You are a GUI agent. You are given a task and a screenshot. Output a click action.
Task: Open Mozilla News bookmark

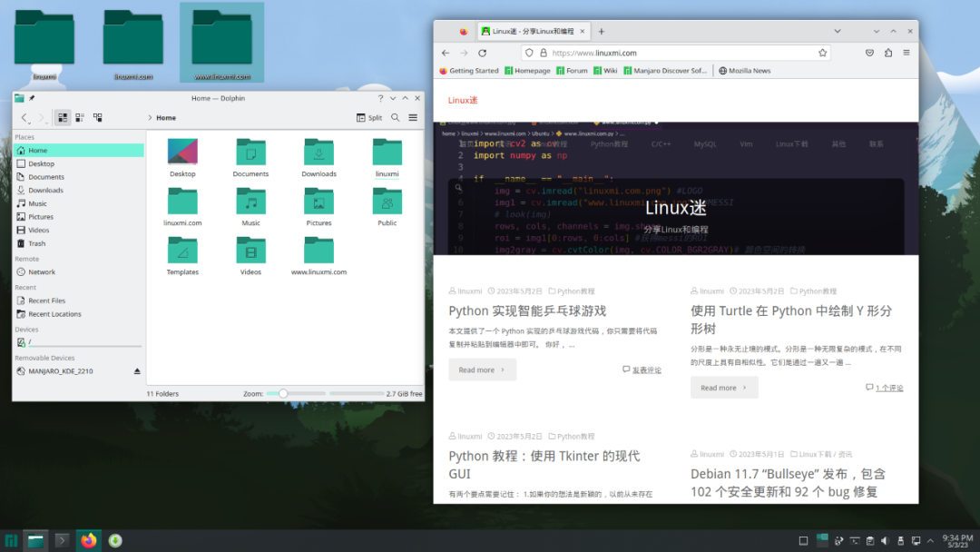(744, 71)
